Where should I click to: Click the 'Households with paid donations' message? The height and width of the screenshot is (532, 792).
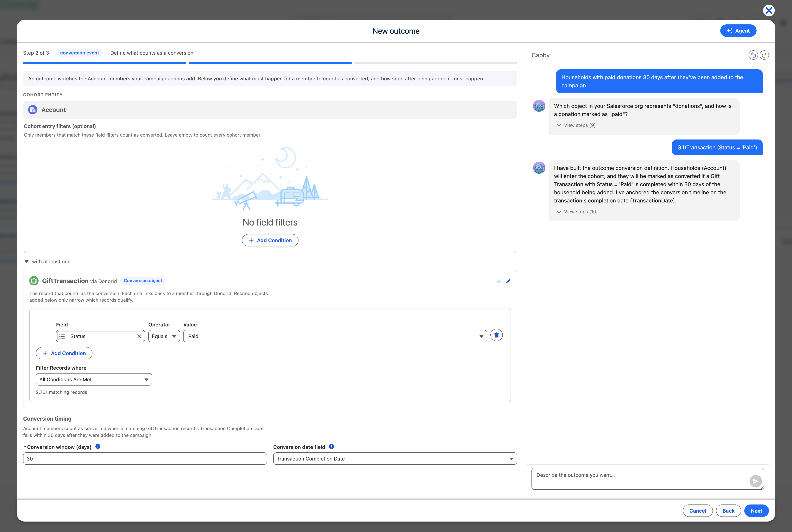[x=659, y=81]
